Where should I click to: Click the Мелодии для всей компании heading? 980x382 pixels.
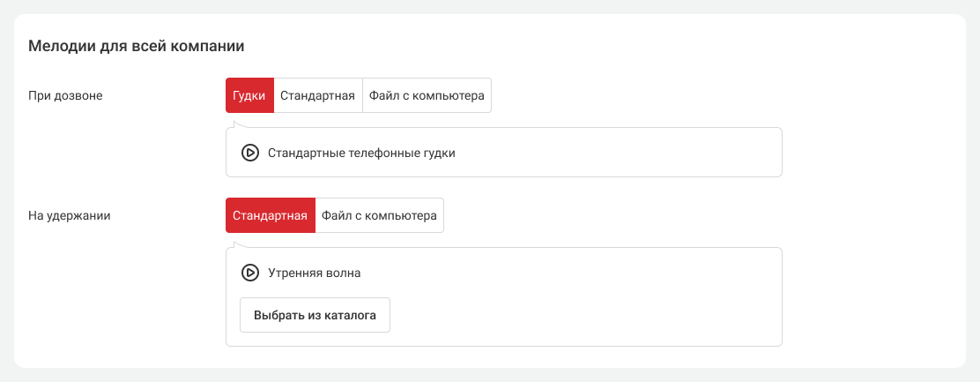136,45
